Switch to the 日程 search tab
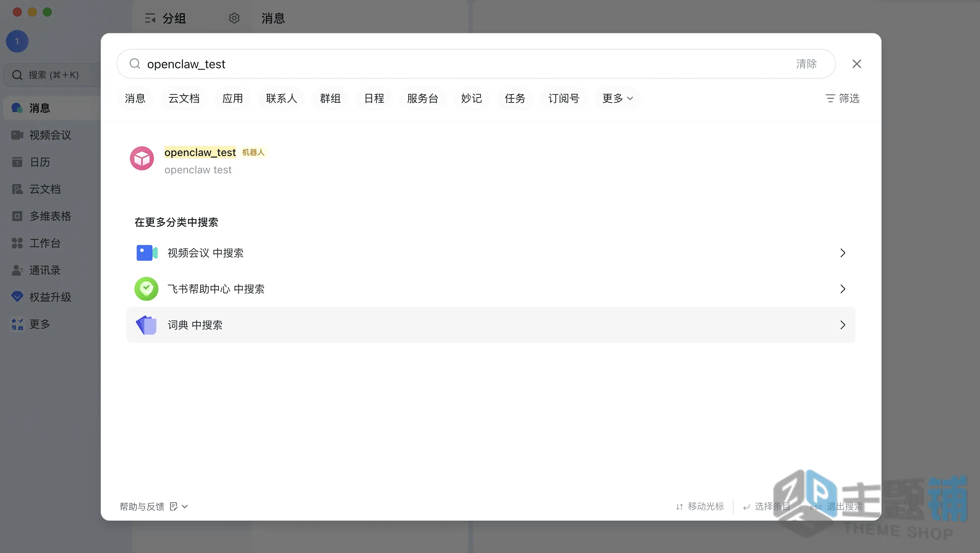 [374, 98]
